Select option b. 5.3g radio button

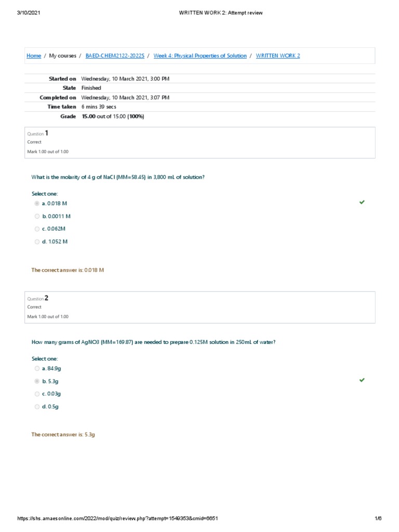click(37, 381)
